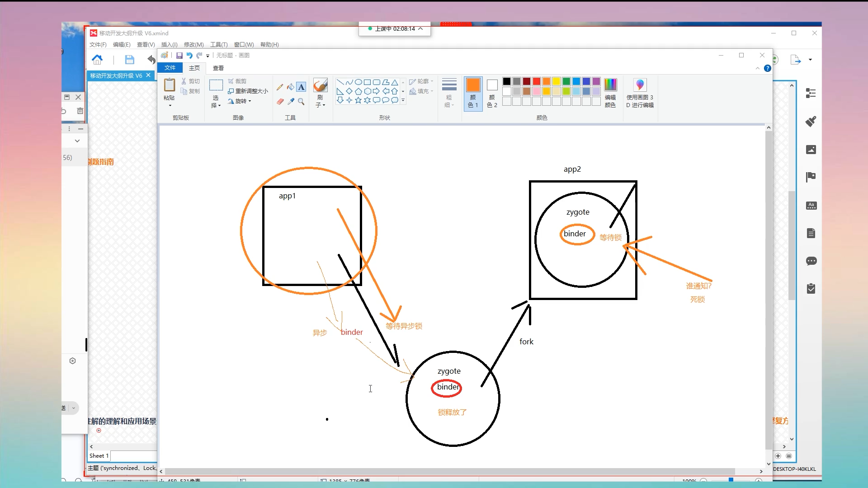Open the Rotate dropdown
Viewport: 868px width, 488px height.
tap(241, 101)
